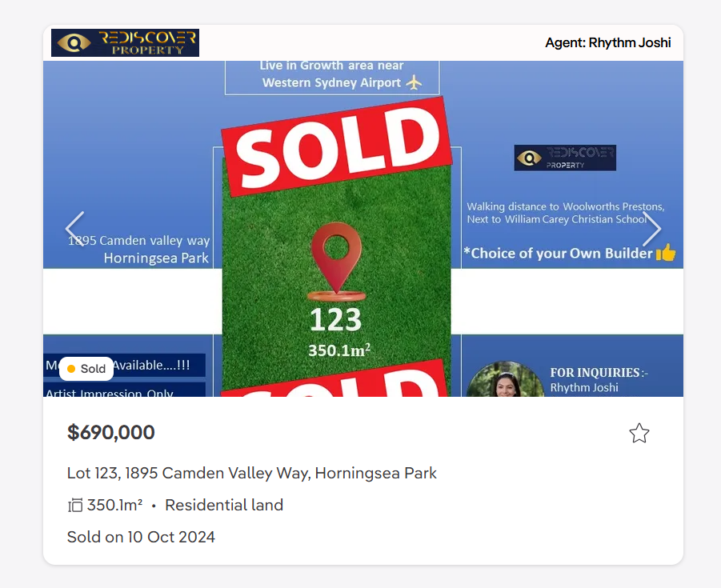Click the Choice of your Own Builder text
This screenshot has height=588, width=721.
[559, 254]
